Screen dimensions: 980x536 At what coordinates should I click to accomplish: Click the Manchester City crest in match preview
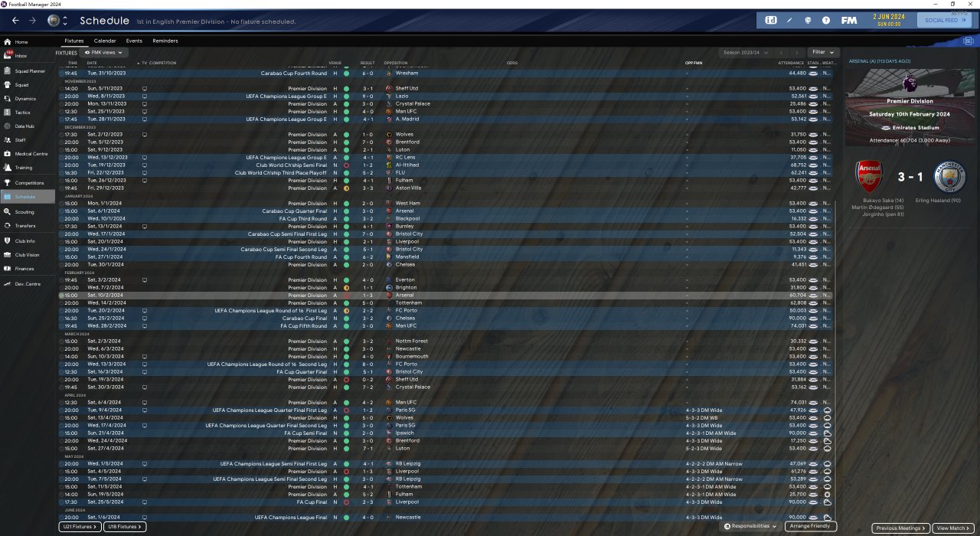click(x=950, y=177)
